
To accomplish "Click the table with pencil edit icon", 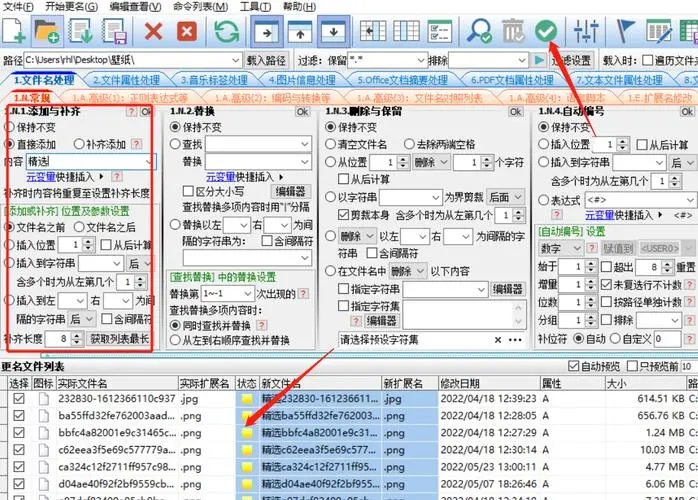I will (658, 32).
